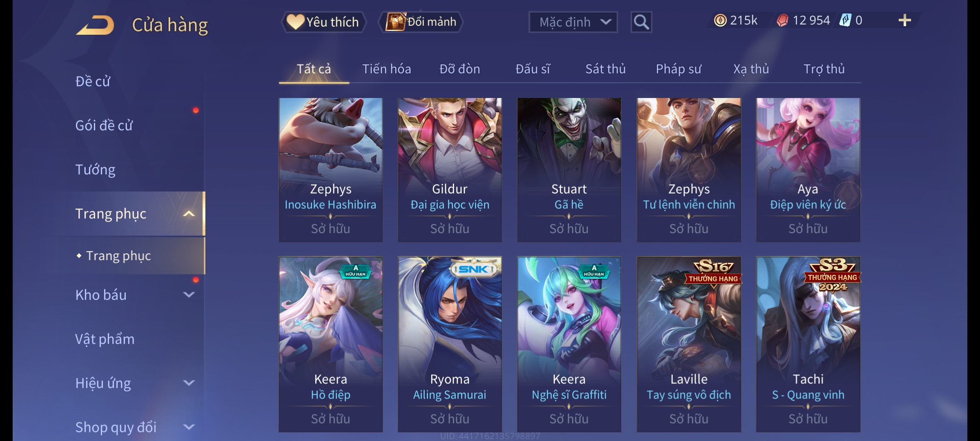Open Yêu thích favorites heart button
Screen dimensions: 980x441
tap(323, 22)
